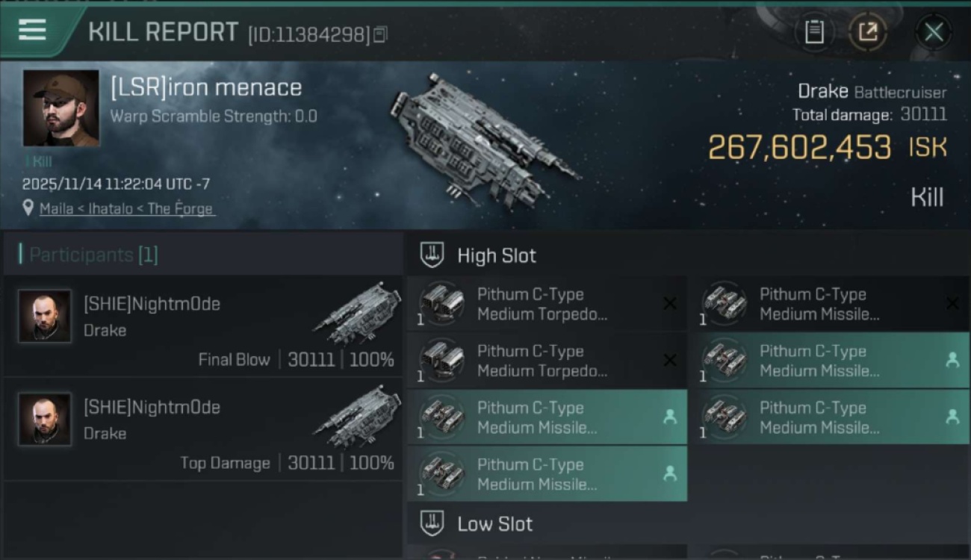The image size is (971, 560).
Task: Close the kill report window
Action: click(934, 32)
